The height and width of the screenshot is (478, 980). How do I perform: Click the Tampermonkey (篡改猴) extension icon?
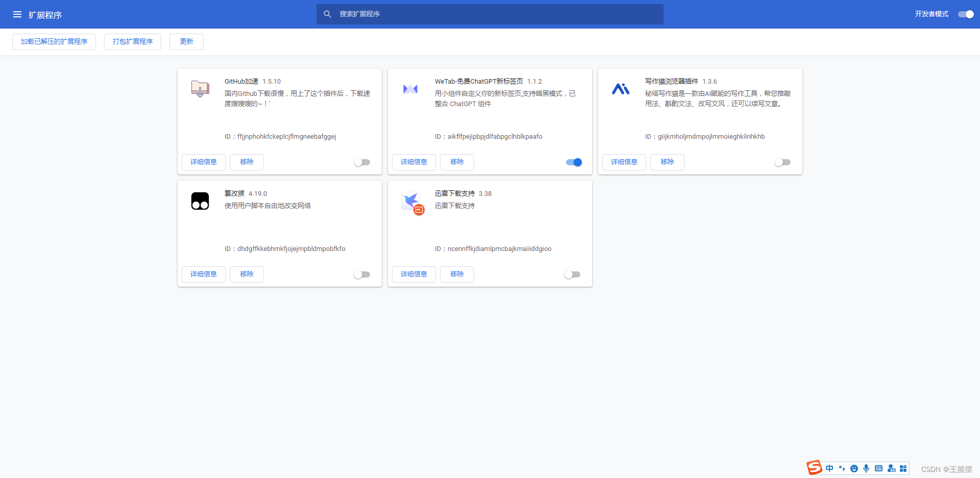(200, 201)
